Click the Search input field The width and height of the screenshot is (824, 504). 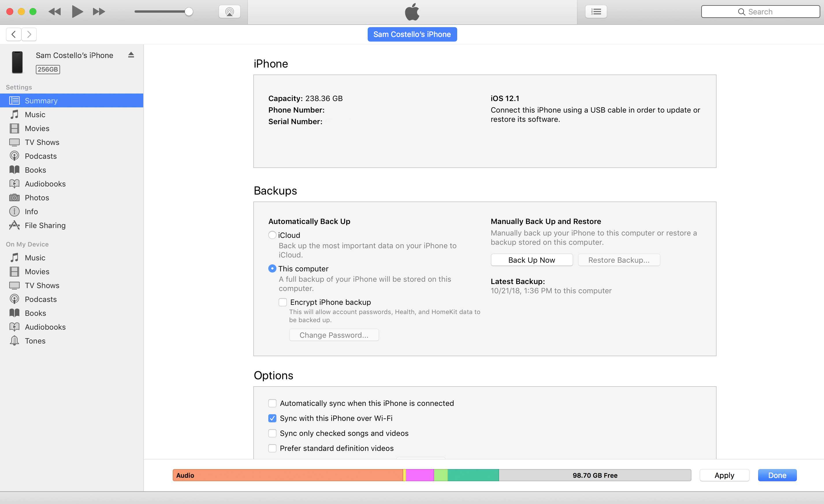760,11
